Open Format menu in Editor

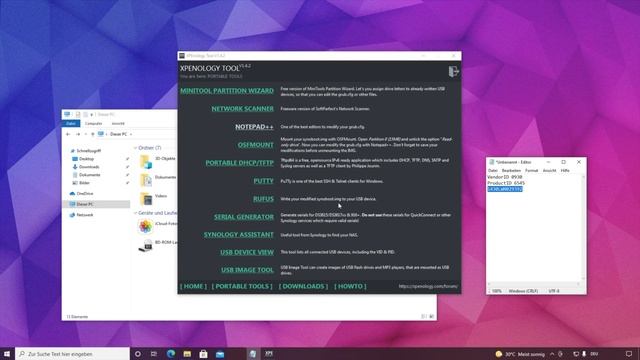531,170
